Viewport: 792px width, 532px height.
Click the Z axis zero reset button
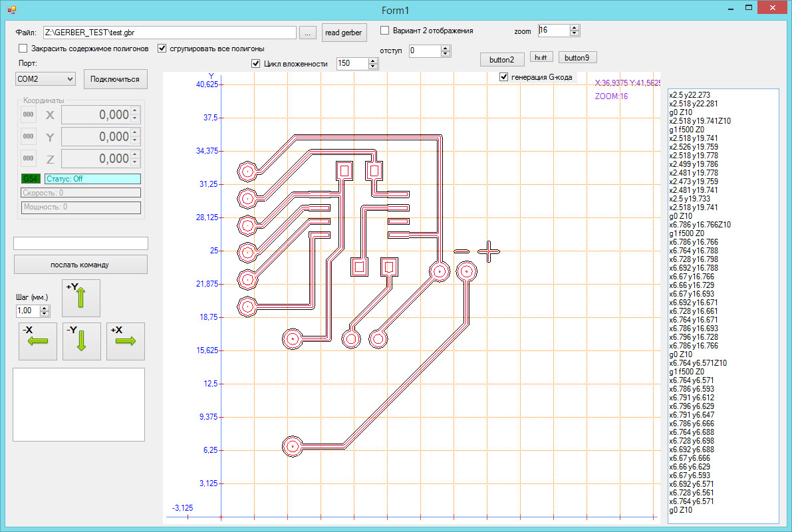tap(29, 158)
